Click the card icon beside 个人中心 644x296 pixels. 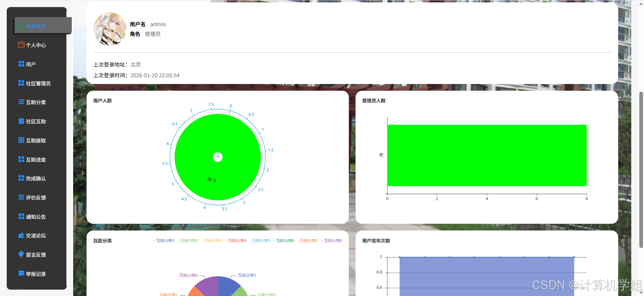pos(21,45)
